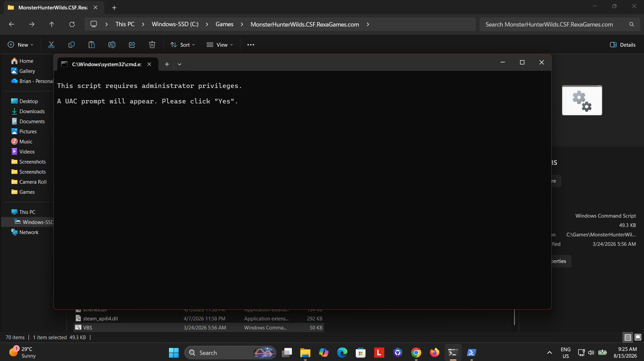644x361 pixels.
Task: Open Task View from the taskbar
Action: coord(287,353)
